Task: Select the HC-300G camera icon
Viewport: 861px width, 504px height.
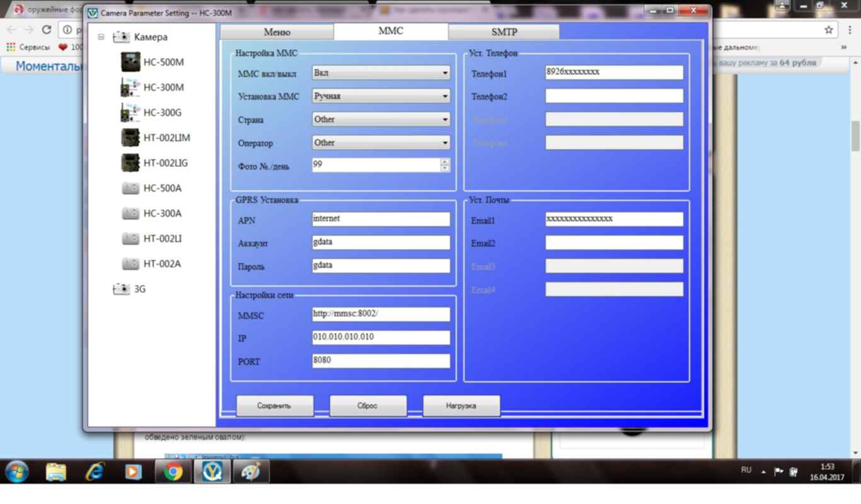Action: point(130,112)
